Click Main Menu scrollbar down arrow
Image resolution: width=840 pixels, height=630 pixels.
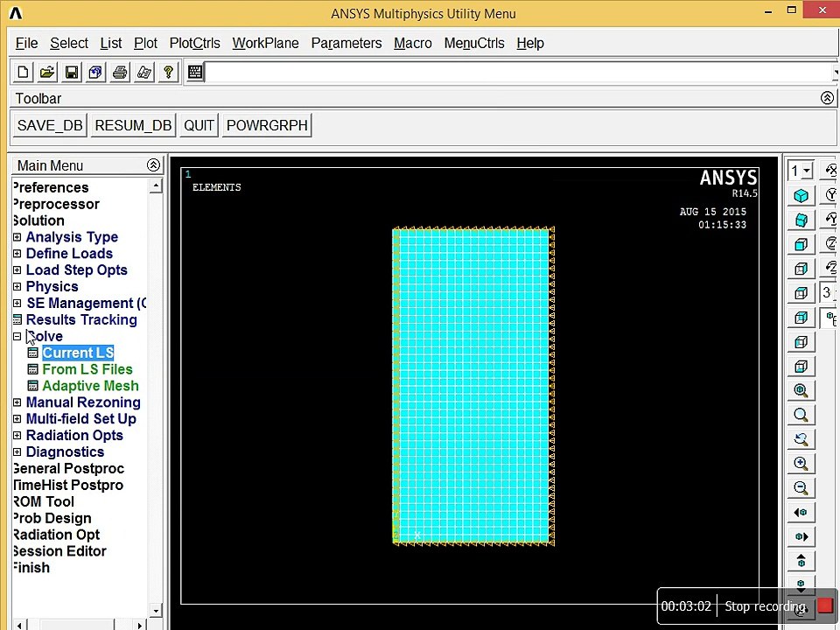point(156,610)
